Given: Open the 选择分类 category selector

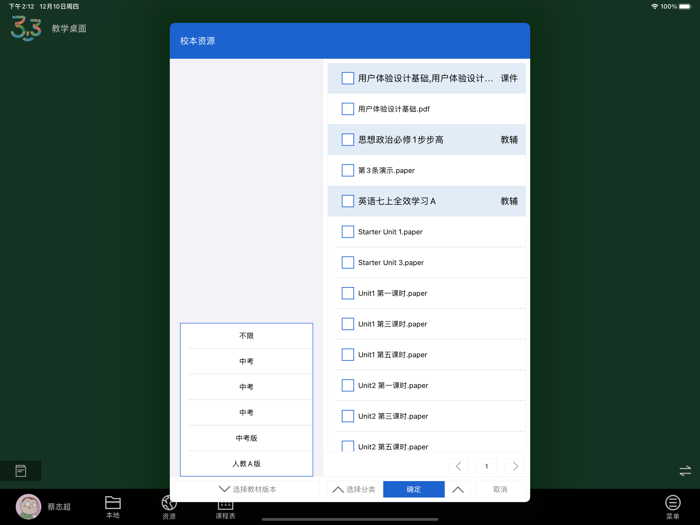Looking at the screenshot, I should click(354, 489).
